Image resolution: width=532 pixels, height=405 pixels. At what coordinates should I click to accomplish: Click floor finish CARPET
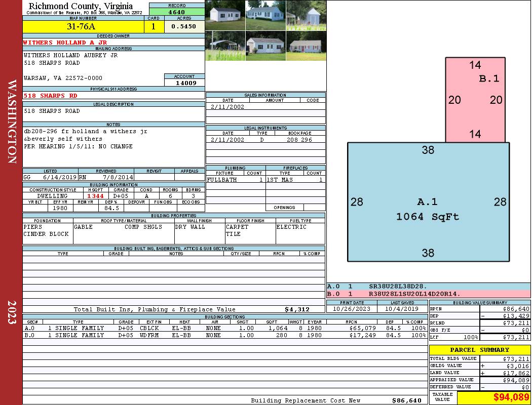tap(237, 227)
